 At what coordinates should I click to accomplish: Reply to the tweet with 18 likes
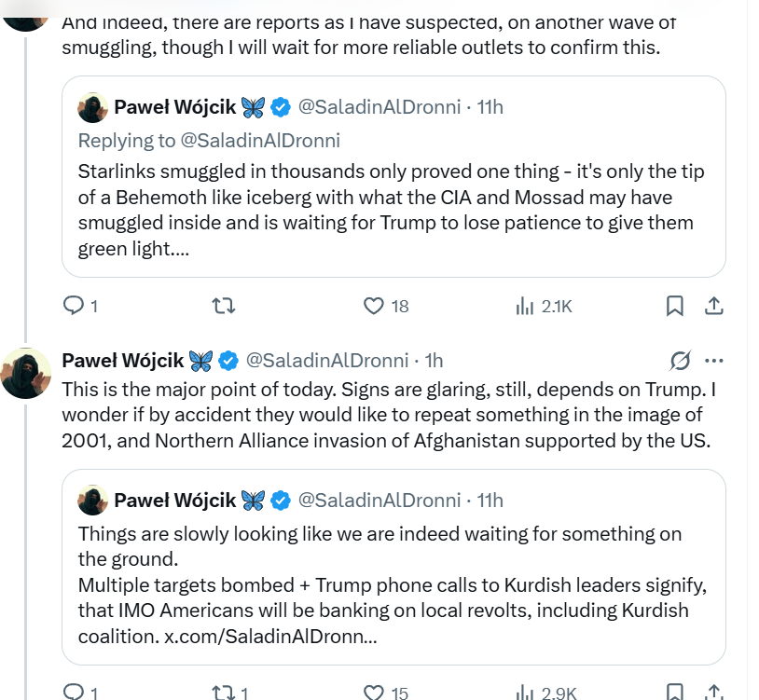[x=73, y=305]
